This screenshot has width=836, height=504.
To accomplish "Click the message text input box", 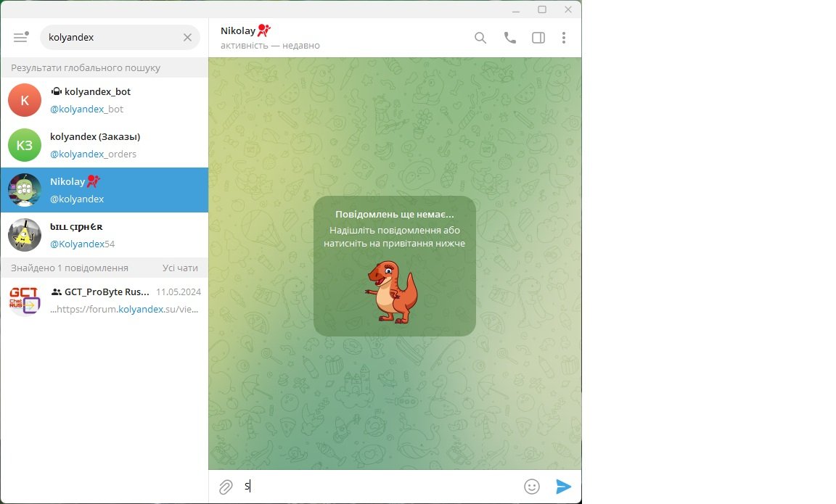I will pyautogui.click(x=377, y=487).
